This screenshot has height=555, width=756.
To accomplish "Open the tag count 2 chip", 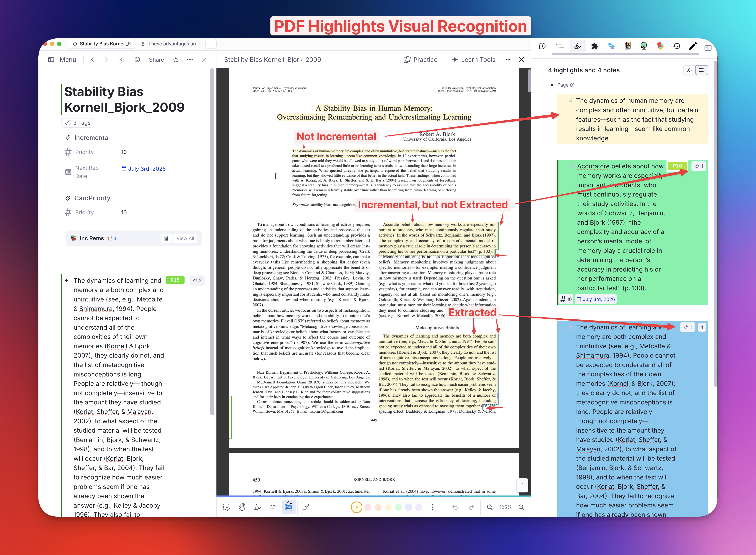I will pyautogui.click(x=197, y=280).
